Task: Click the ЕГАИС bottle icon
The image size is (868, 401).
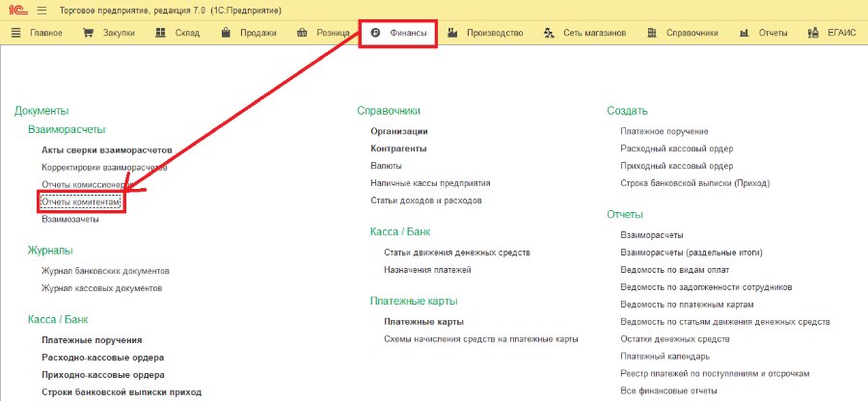Action: point(814,33)
